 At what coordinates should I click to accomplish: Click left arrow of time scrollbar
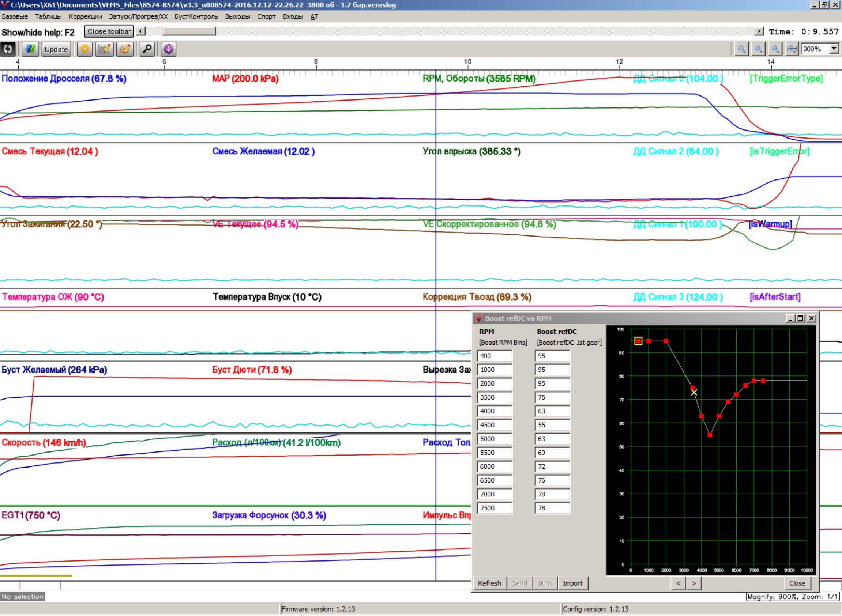[141, 31]
